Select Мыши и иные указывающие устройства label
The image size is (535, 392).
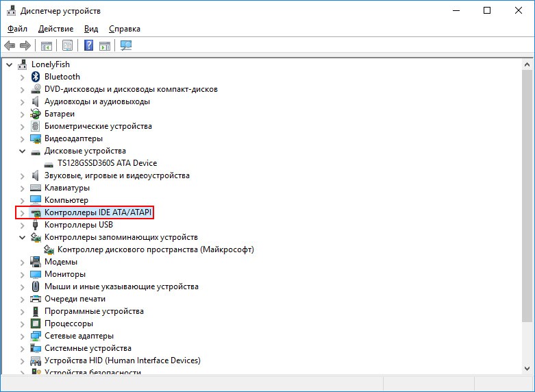[x=121, y=286]
